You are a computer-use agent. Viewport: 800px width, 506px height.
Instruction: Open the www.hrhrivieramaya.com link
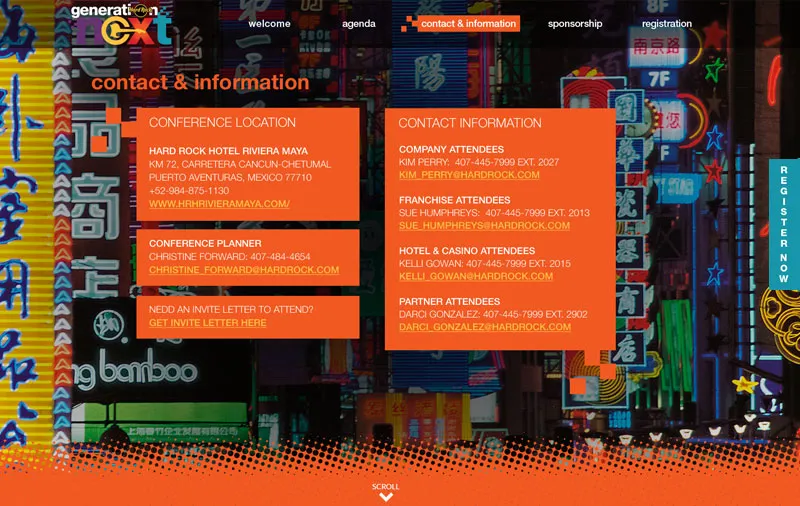[219, 204]
